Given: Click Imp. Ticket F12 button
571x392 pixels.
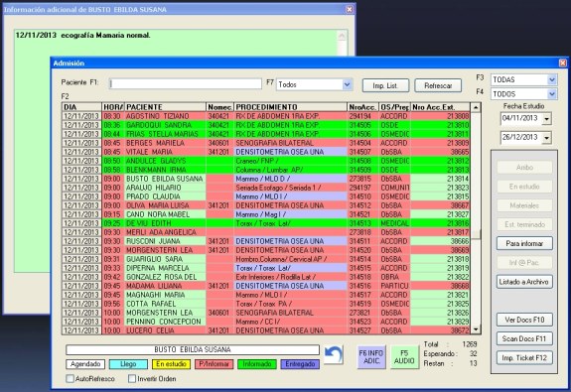Looking at the screenshot, I should point(524,358).
